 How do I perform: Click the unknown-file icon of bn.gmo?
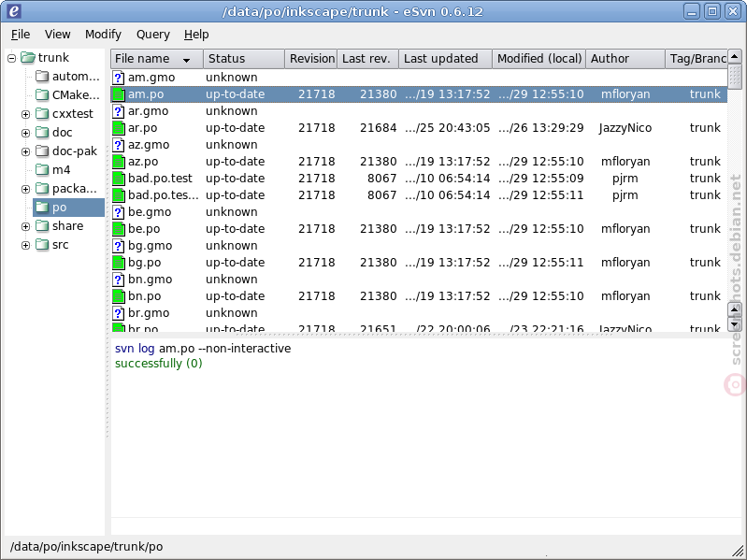pyautogui.click(x=118, y=279)
